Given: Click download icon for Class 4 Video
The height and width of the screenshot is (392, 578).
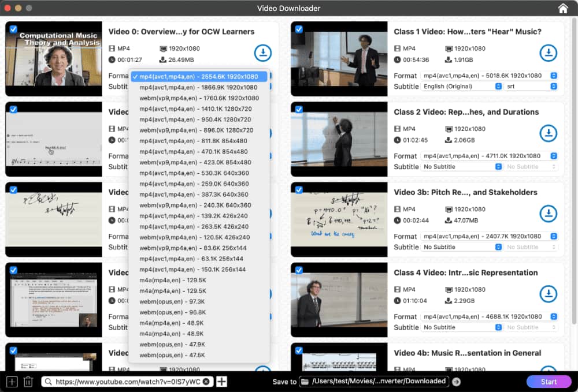Looking at the screenshot, I should (x=548, y=294).
